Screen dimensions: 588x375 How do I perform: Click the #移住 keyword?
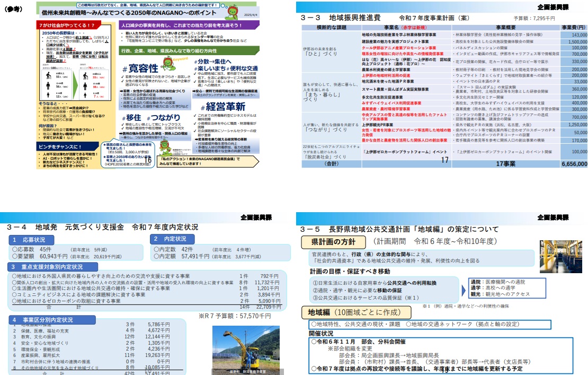coord(131,118)
